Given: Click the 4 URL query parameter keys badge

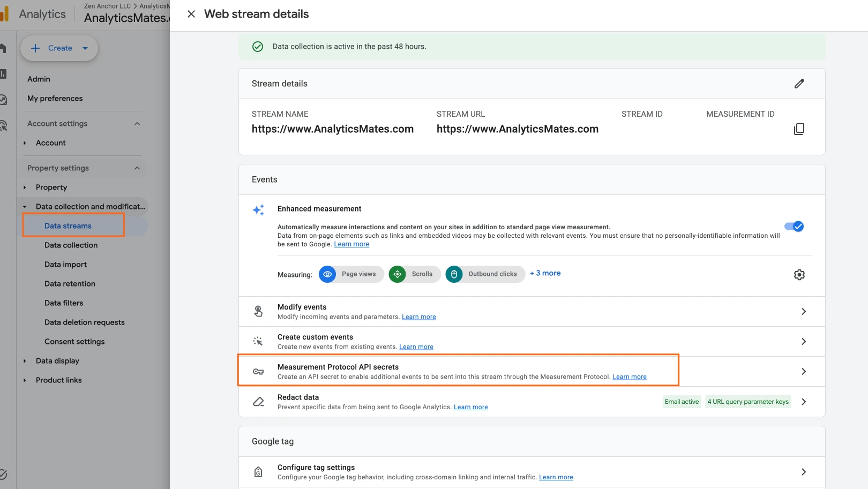Looking at the screenshot, I should click(748, 402).
